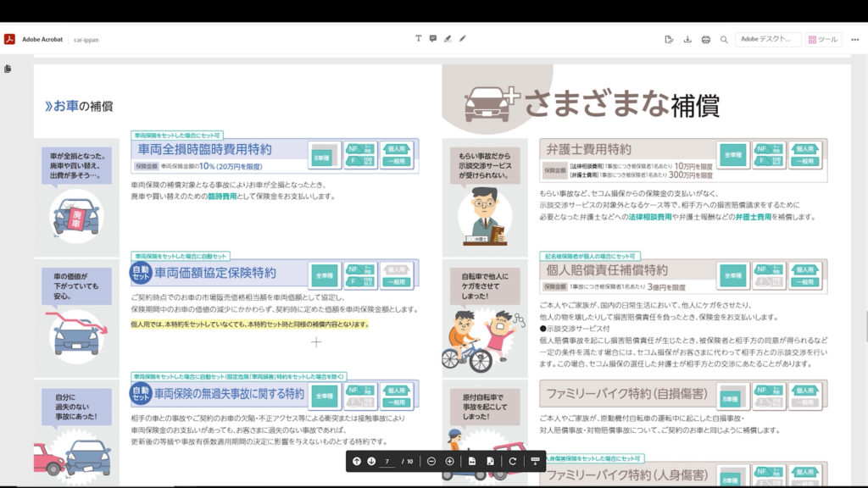Zoom out with the minus button
This screenshot has width=868, height=488.
tap(431, 461)
